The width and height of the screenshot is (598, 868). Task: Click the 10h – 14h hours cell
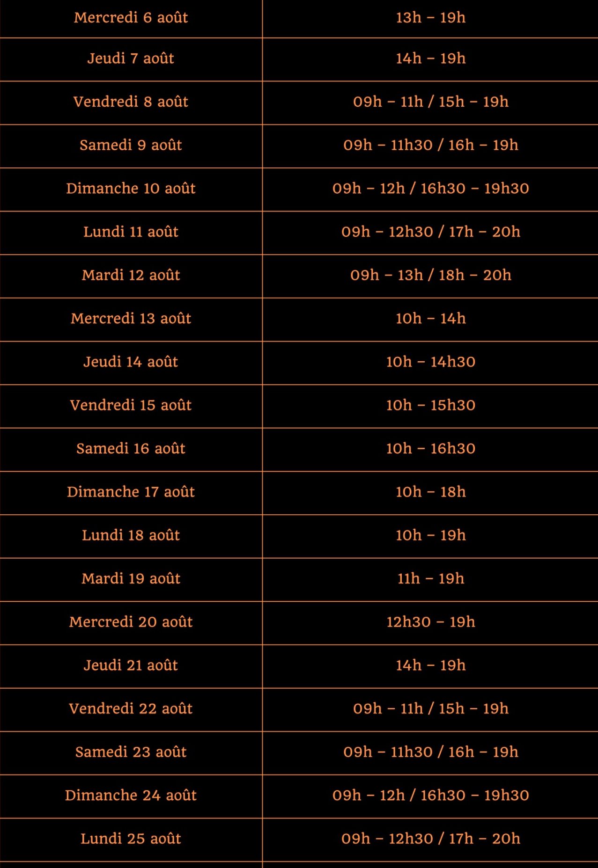[x=430, y=320]
